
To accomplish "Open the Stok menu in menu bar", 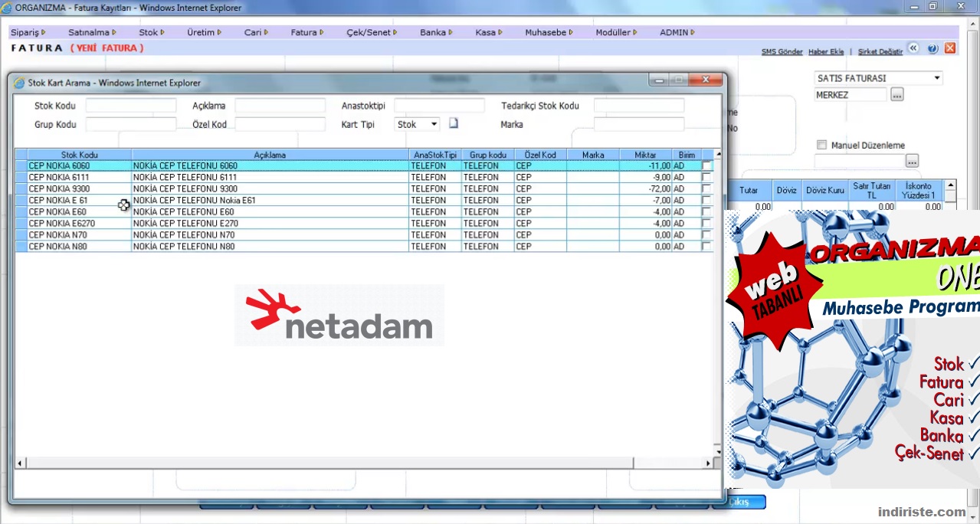I will point(152,32).
